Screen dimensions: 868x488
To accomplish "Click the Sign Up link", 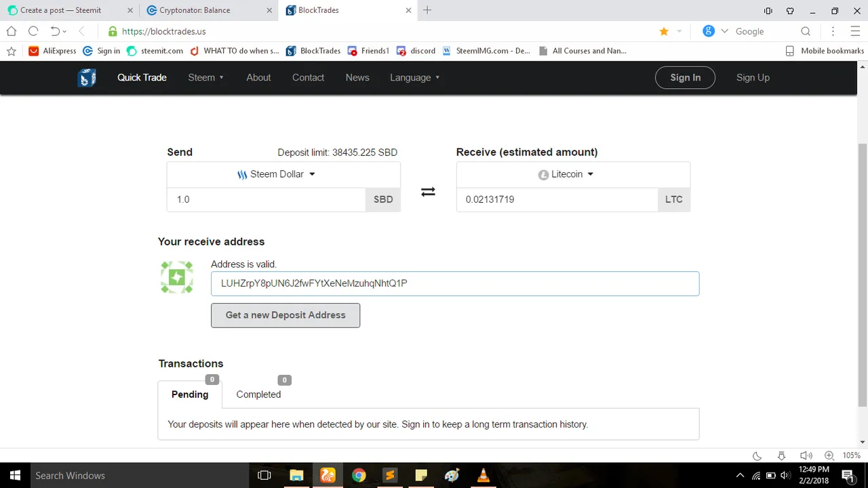I will [x=753, y=77].
